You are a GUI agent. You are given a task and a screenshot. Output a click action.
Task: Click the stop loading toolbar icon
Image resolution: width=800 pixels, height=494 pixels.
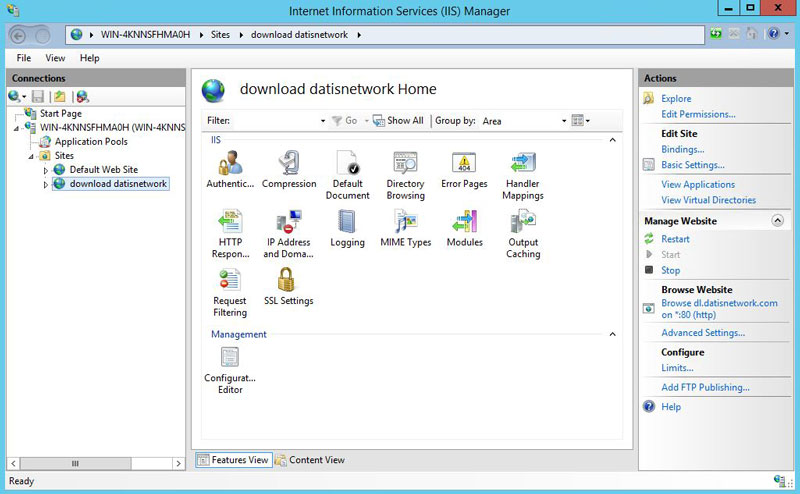734,34
